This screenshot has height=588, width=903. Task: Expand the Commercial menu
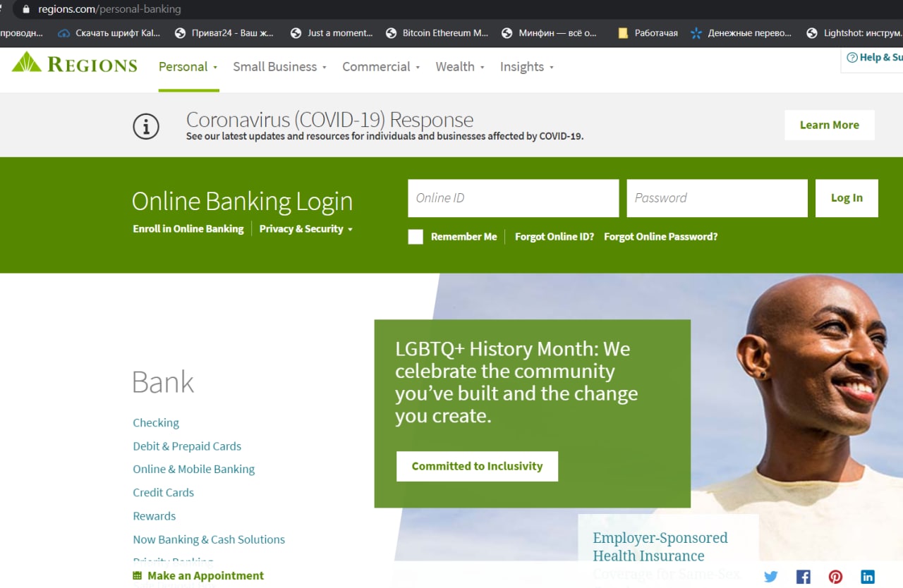381,67
